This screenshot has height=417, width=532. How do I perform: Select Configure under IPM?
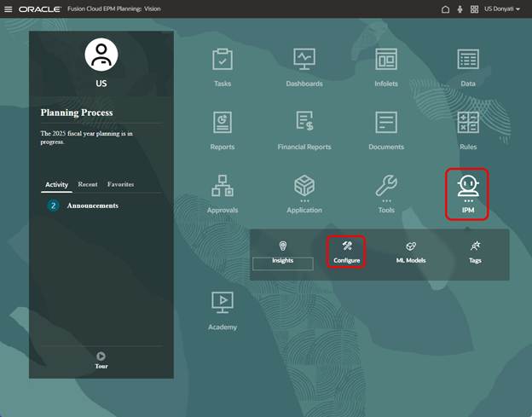coord(346,251)
